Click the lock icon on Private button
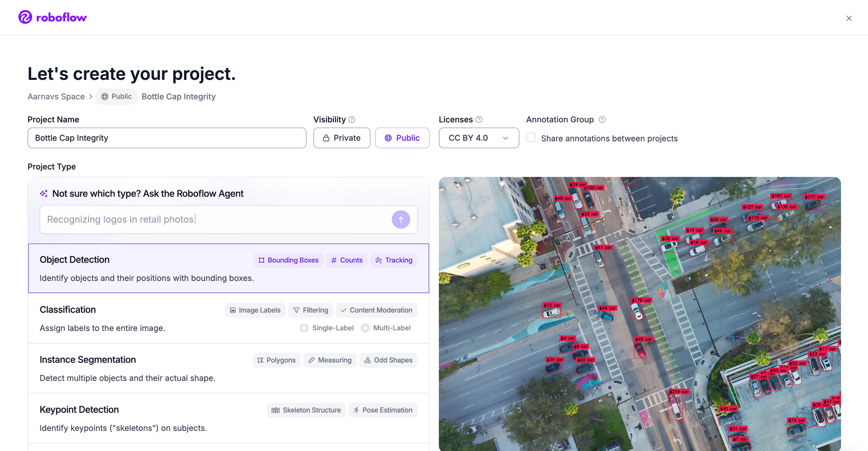The image size is (868, 451). pyautogui.click(x=326, y=138)
